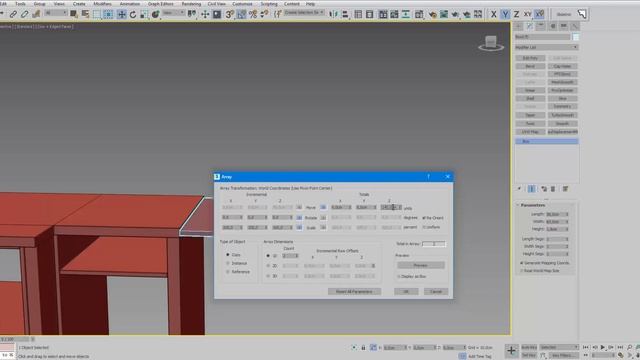Open the Rendering menu

191,4
